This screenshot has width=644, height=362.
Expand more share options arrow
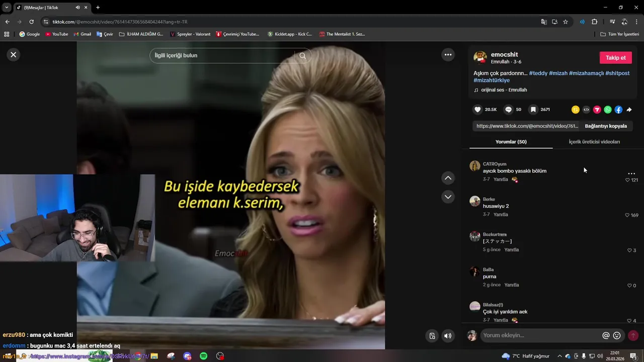(629, 110)
